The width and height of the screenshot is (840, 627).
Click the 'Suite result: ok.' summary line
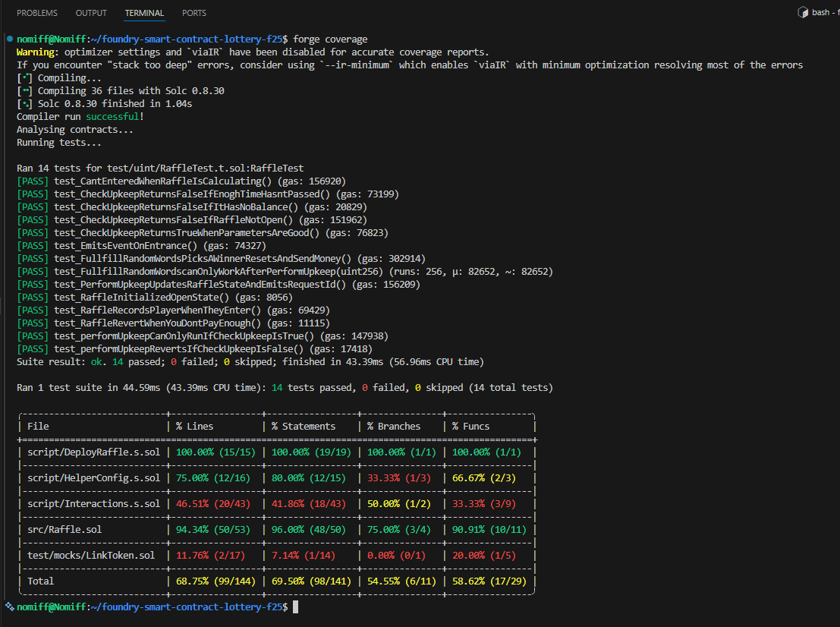[250, 362]
